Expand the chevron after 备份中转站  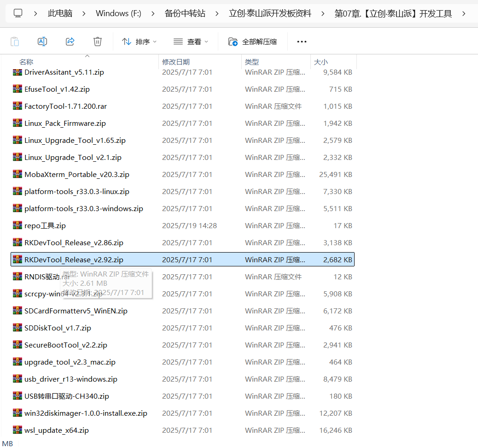point(217,14)
